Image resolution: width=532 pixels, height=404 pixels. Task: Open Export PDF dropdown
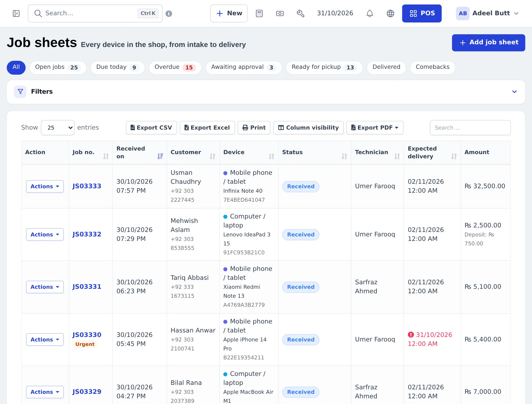(375, 127)
